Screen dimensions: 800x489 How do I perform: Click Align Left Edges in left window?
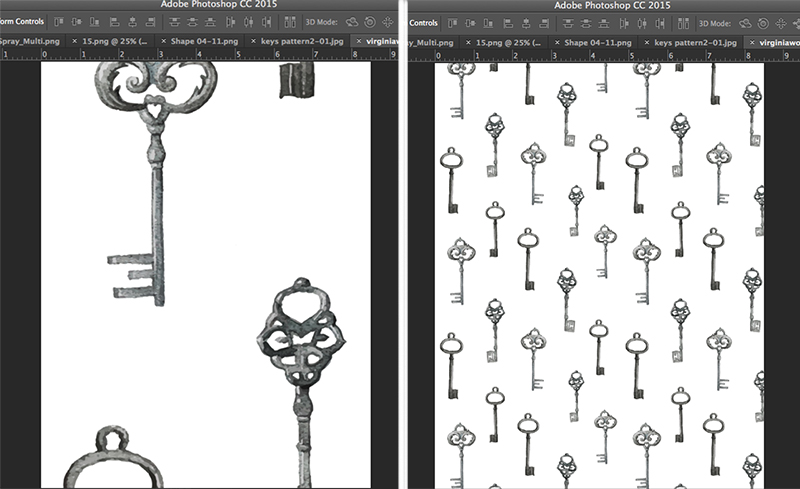click(x=114, y=22)
